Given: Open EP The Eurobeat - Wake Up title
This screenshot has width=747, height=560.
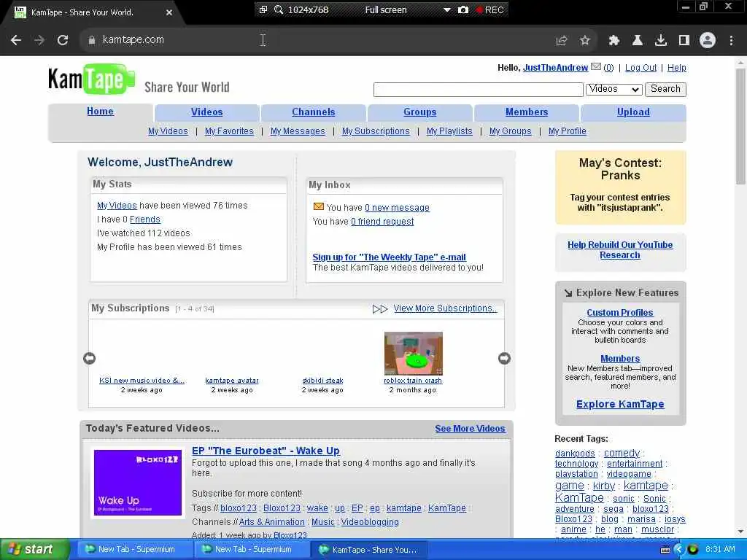Looking at the screenshot, I should tap(266, 451).
